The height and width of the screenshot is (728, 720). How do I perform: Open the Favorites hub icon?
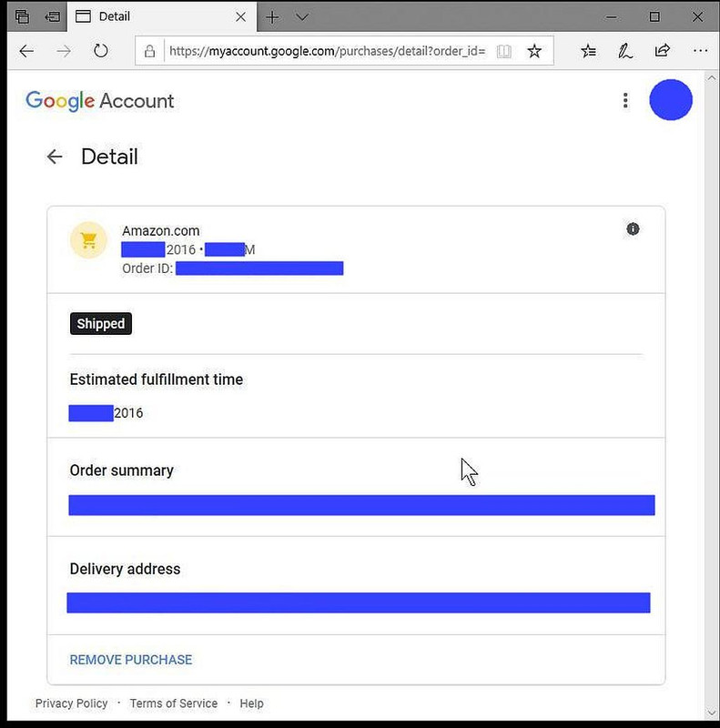588,51
